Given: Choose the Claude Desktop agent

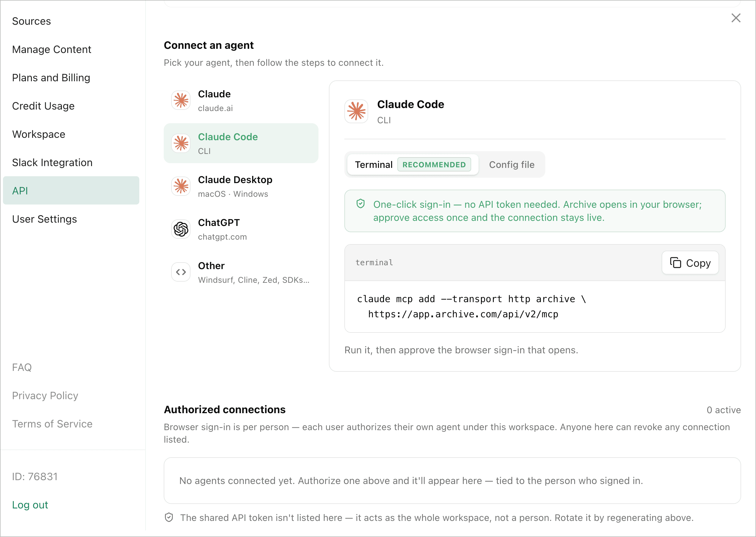Looking at the screenshot, I should coord(241,186).
